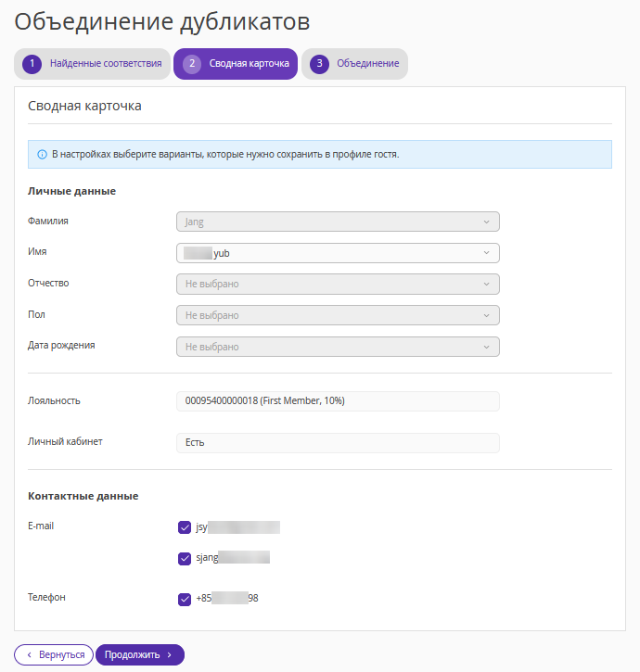Open the Отчество dropdown
640x672 pixels.
pos(338,284)
